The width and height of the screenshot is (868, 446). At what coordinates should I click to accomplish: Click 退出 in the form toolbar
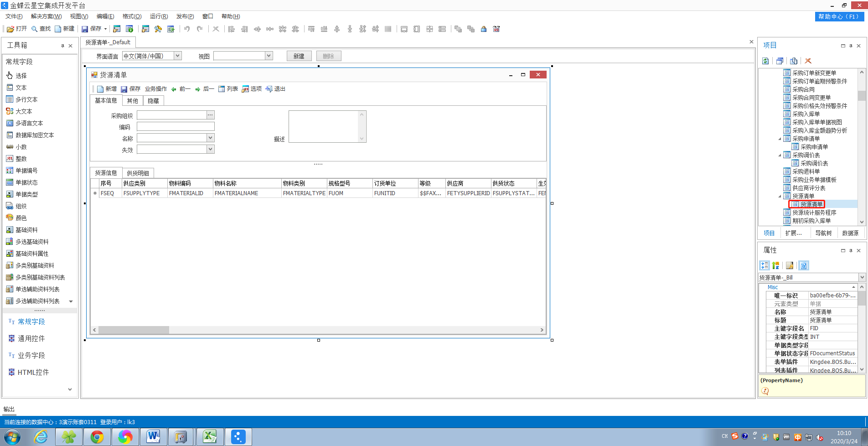[x=275, y=89]
